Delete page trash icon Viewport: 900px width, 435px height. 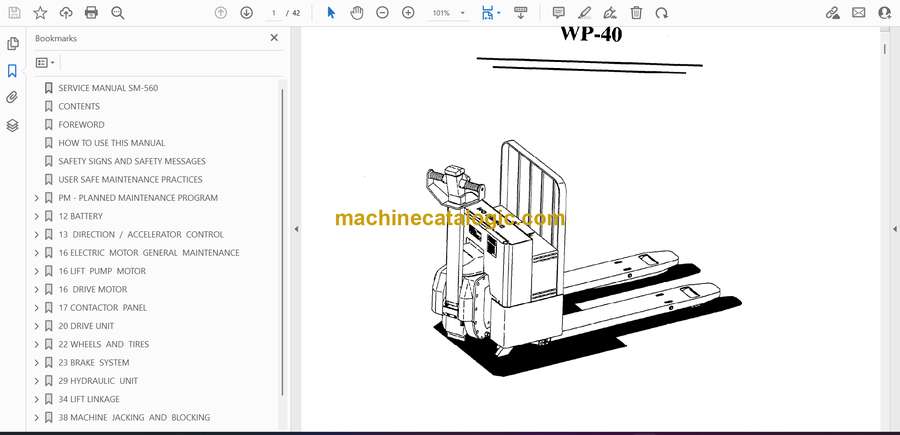click(x=636, y=13)
